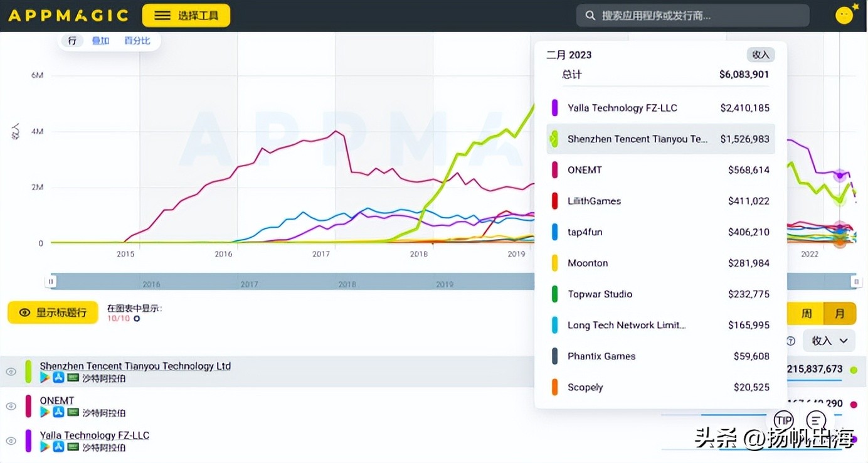Click Google Play icon under Shenzhen Tencent
Image resolution: width=868 pixels, height=463 pixels.
click(x=45, y=378)
